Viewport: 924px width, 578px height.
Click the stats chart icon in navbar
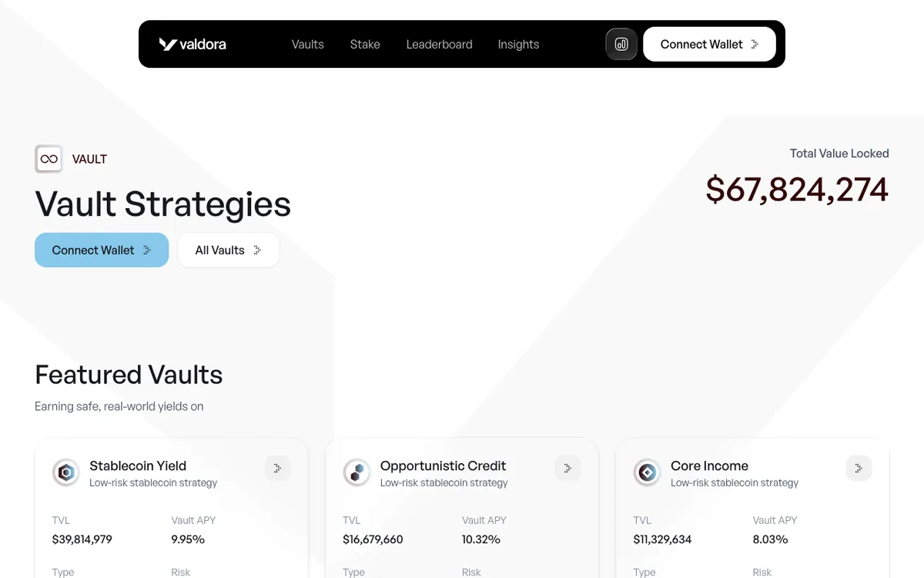(x=621, y=44)
